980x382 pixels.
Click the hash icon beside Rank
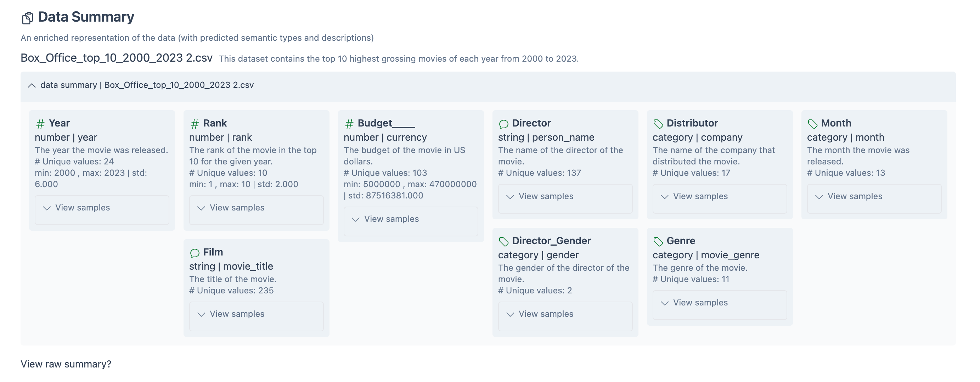[x=195, y=124]
